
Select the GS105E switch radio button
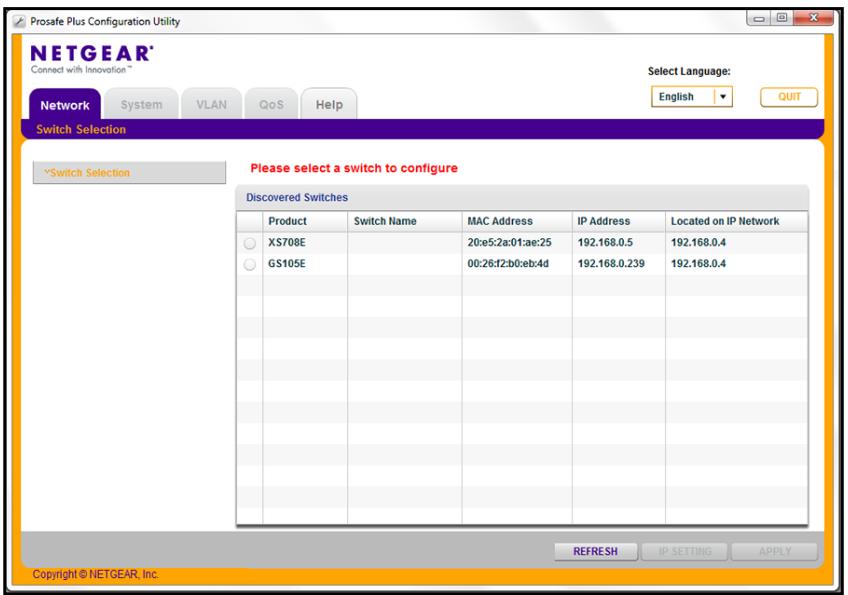pyautogui.click(x=249, y=264)
